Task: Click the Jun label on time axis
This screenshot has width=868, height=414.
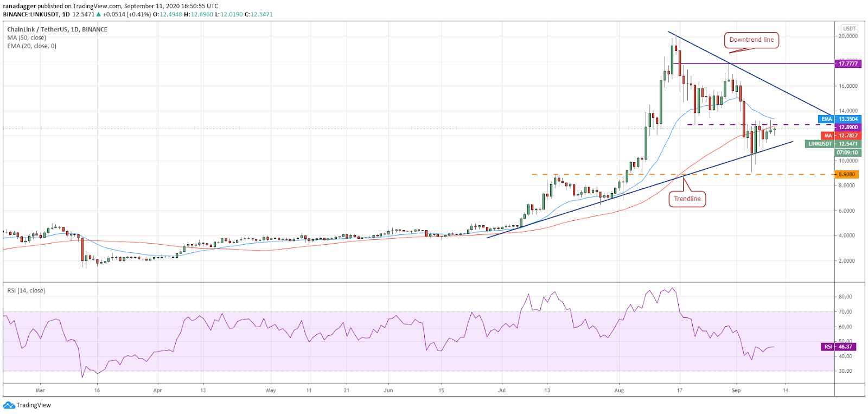Action: pyautogui.click(x=388, y=390)
